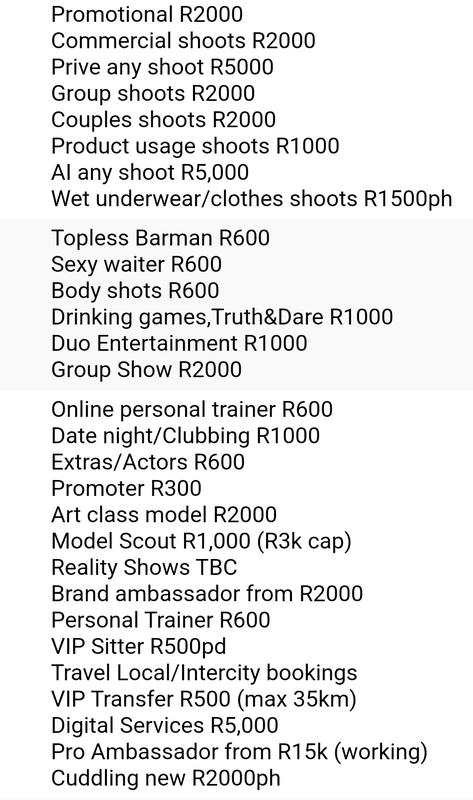The image size is (473, 800).
Task: Select the Prive any shoot R5000 line
Action: coord(162,67)
